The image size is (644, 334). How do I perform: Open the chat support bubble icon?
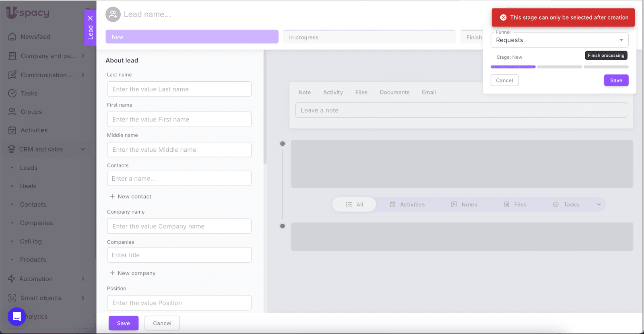(17, 317)
